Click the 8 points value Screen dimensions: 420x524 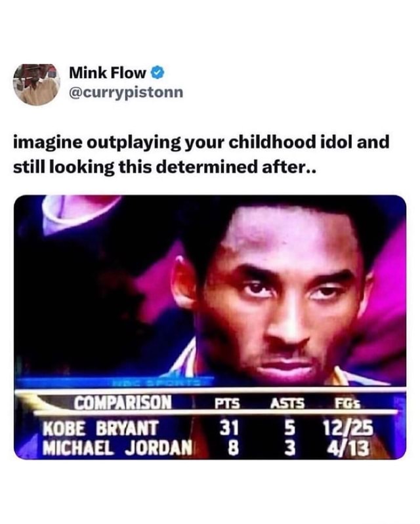point(234,449)
